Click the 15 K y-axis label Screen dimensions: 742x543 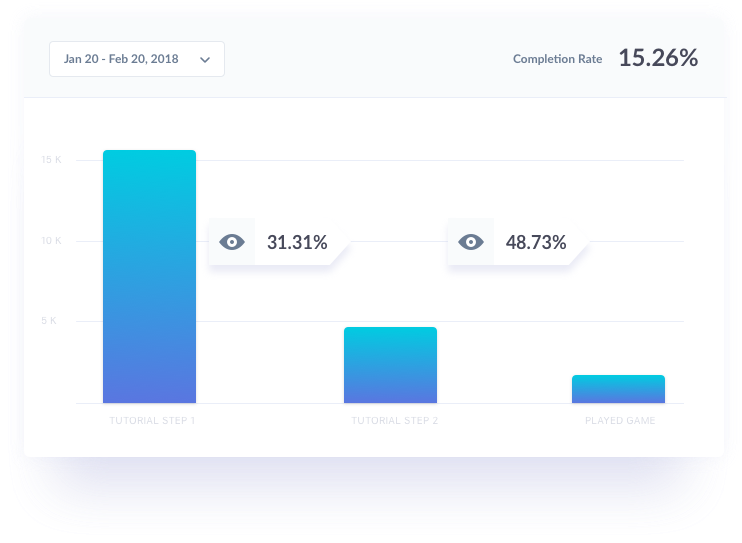click(x=51, y=160)
